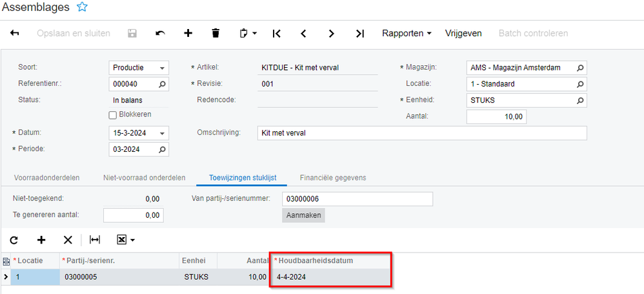Open Financiële gegevens tab
Screen dimensions: 644x294
coord(333,178)
